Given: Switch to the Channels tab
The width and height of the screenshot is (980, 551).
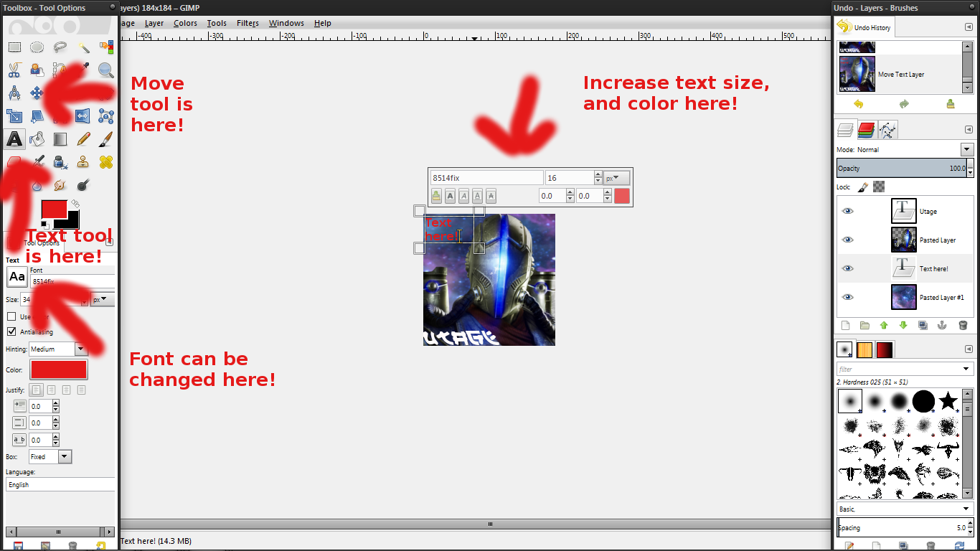Looking at the screenshot, I should coord(867,130).
